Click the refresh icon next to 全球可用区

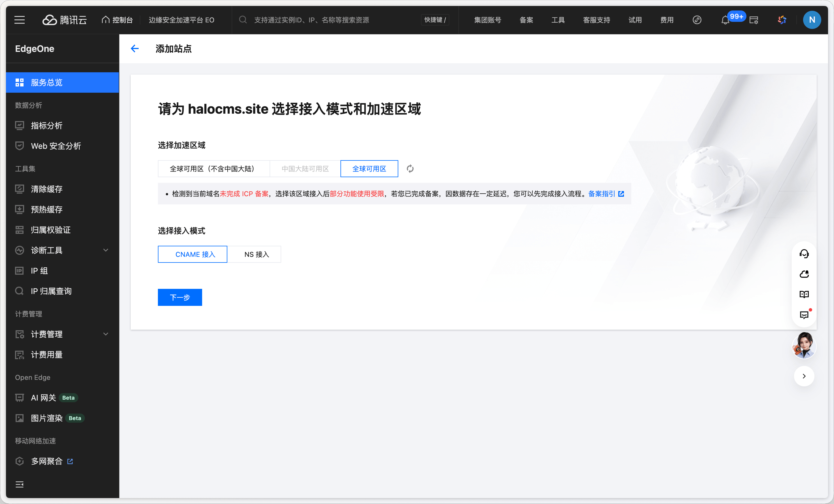[x=410, y=169]
